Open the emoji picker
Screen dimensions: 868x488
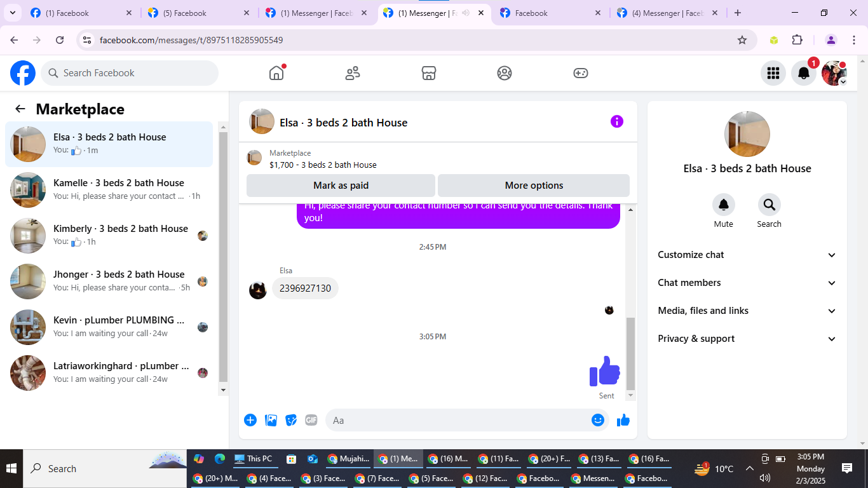tap(598, 420)
